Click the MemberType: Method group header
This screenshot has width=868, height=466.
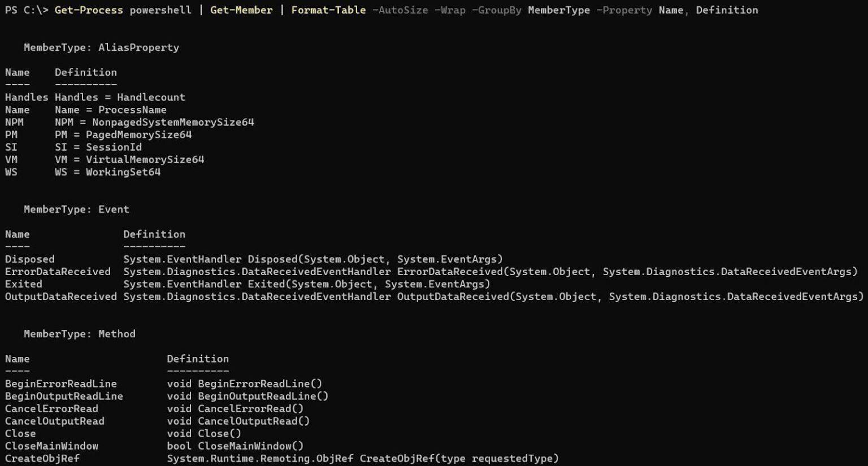click(x=80, y=334)
